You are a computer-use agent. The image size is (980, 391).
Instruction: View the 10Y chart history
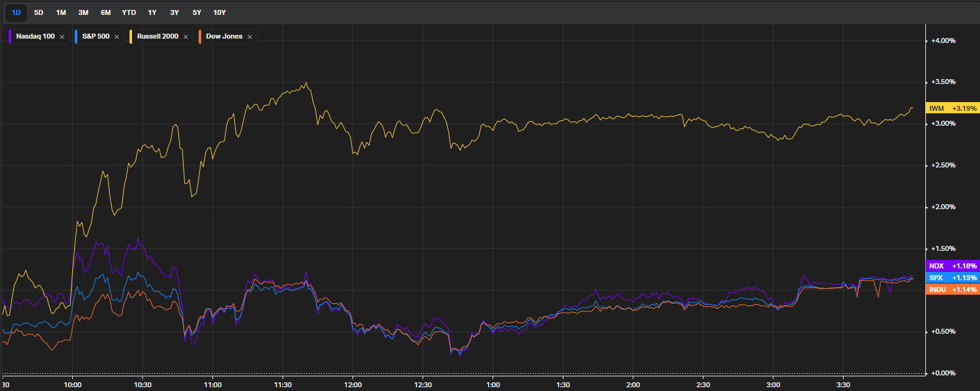tap(220, 12)
